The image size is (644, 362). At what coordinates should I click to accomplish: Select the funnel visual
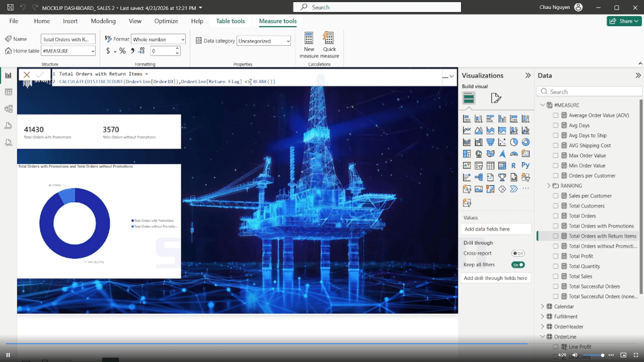pos(490,142)
